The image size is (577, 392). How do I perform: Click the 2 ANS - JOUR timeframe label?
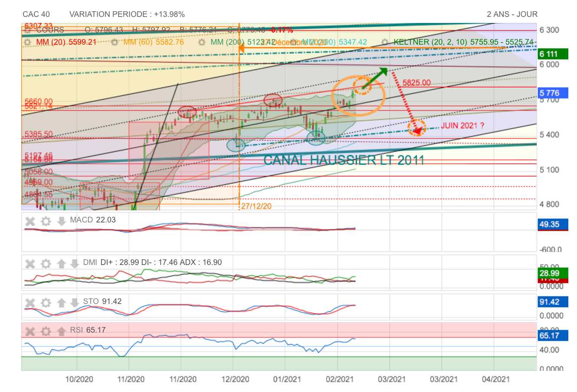[x=512, y=14]
